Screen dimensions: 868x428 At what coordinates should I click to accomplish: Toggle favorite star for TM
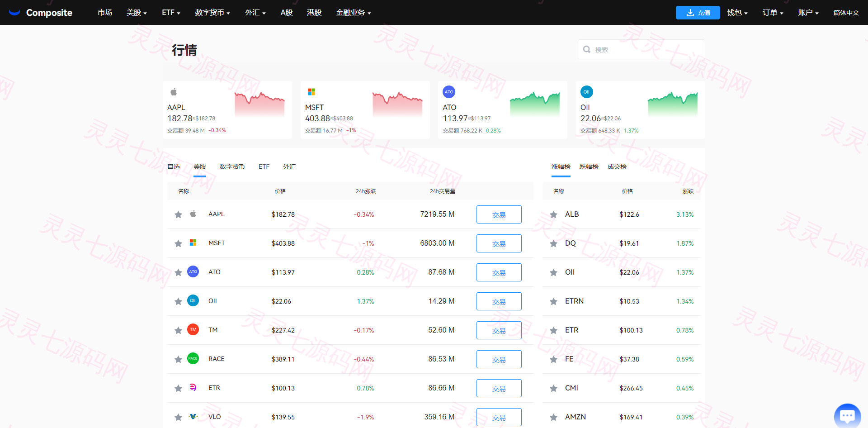tap(178, 330)
